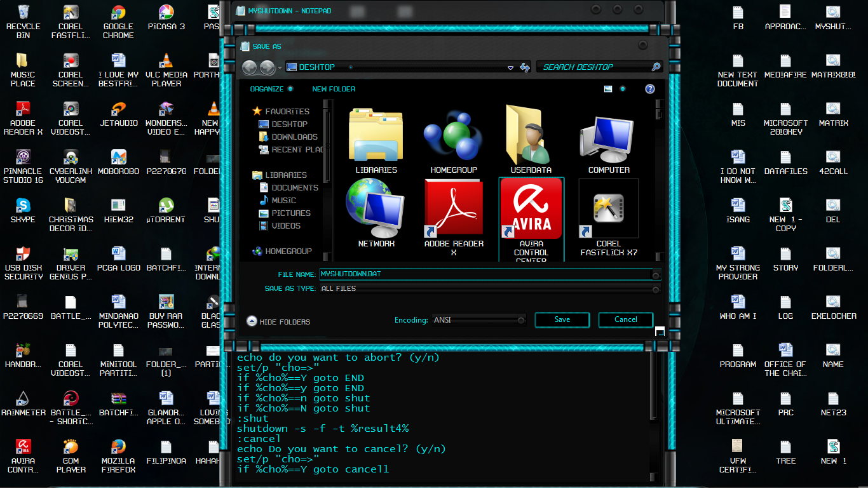Select the Network item in the file list
Image resolution: width=868 pixels, height=489 pixels.
coord(376,213)
